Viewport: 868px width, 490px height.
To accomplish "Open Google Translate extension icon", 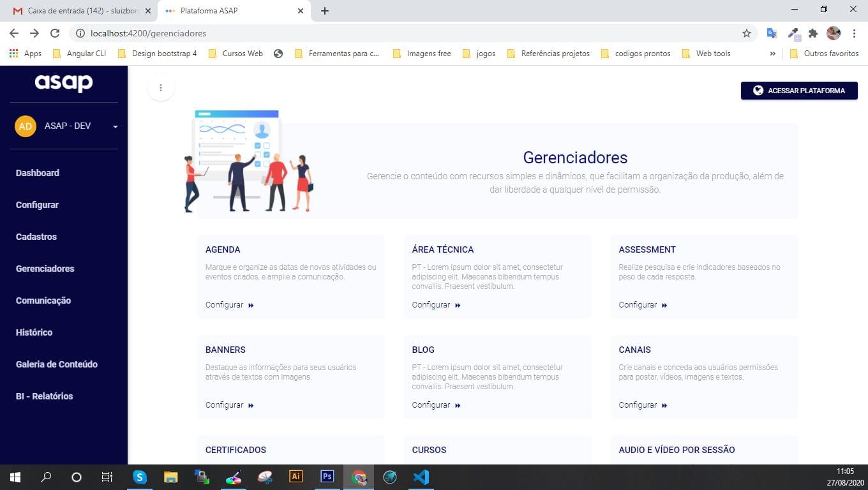I will tap(772, 33).
